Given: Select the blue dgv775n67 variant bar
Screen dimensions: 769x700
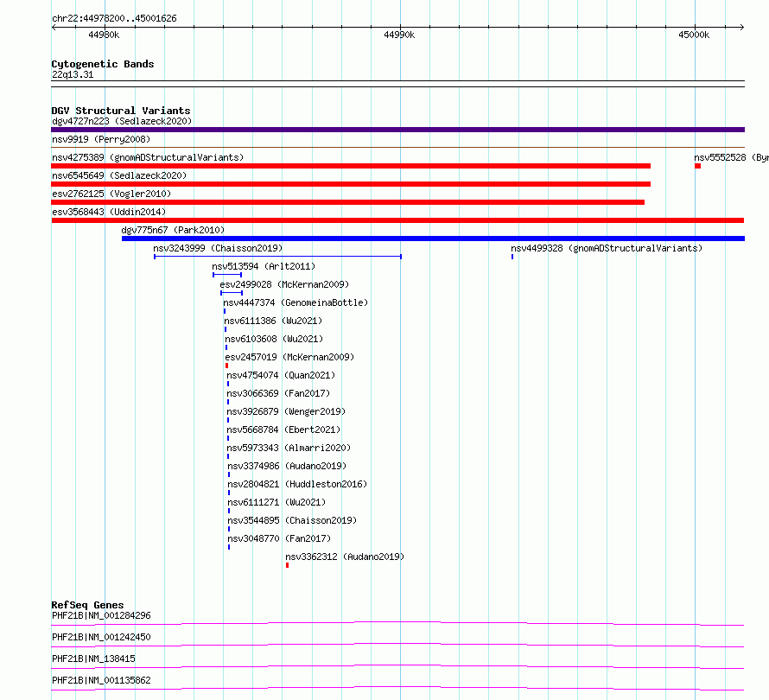Looking at the screenshot, I should coord(433,239).
